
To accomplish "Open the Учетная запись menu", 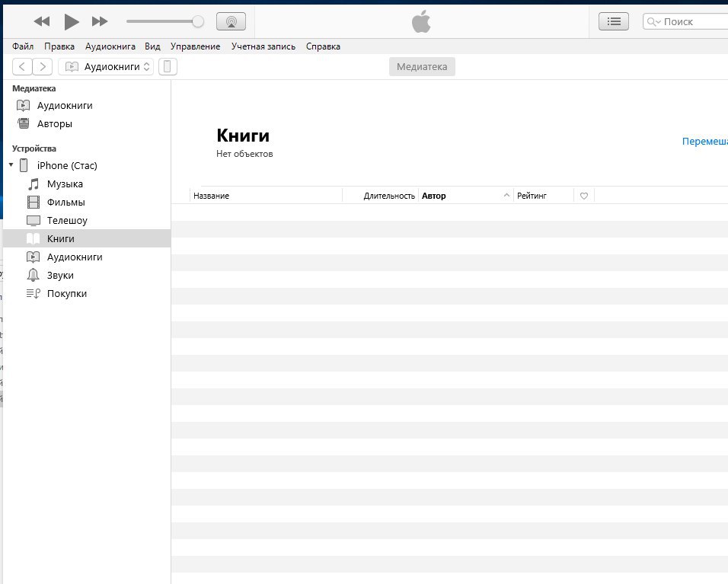I will [263, 46].
